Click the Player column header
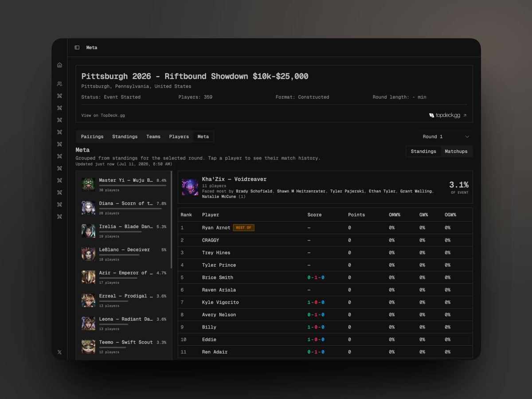This screenshot has width=532, height=399. coord(211,215)
